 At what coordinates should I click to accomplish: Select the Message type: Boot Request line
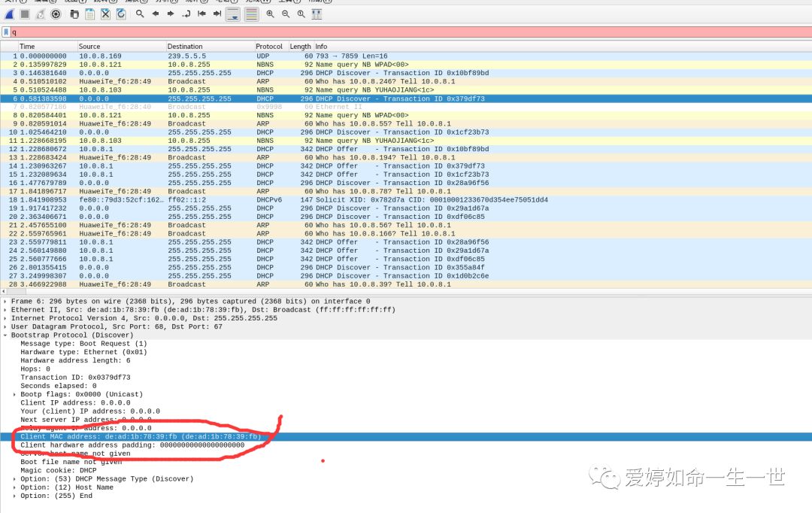[x=83, y=344]
